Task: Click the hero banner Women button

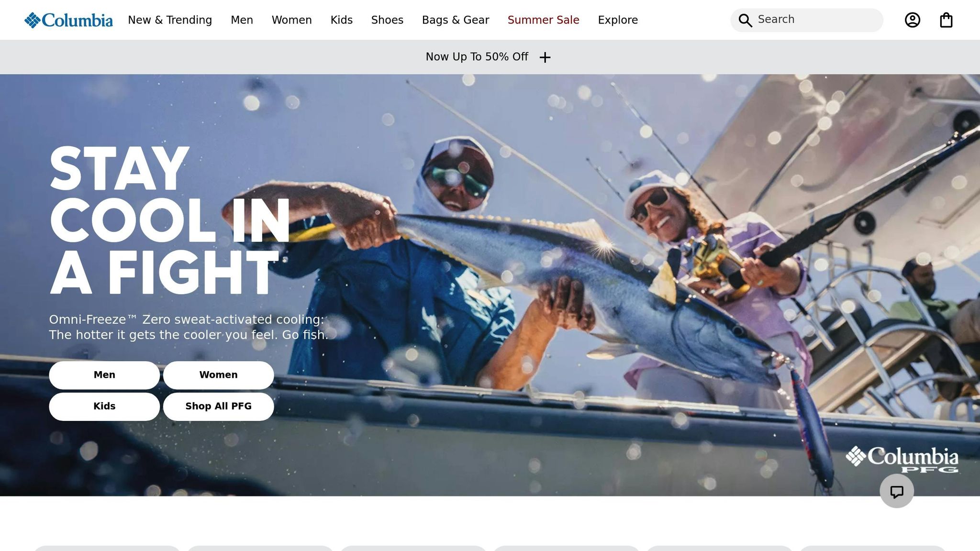Action: (218, 375)
